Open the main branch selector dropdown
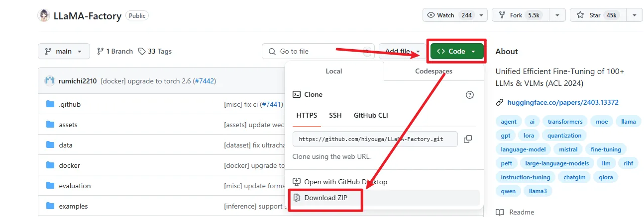Screen dimensions: 644x217 (64, 51)
